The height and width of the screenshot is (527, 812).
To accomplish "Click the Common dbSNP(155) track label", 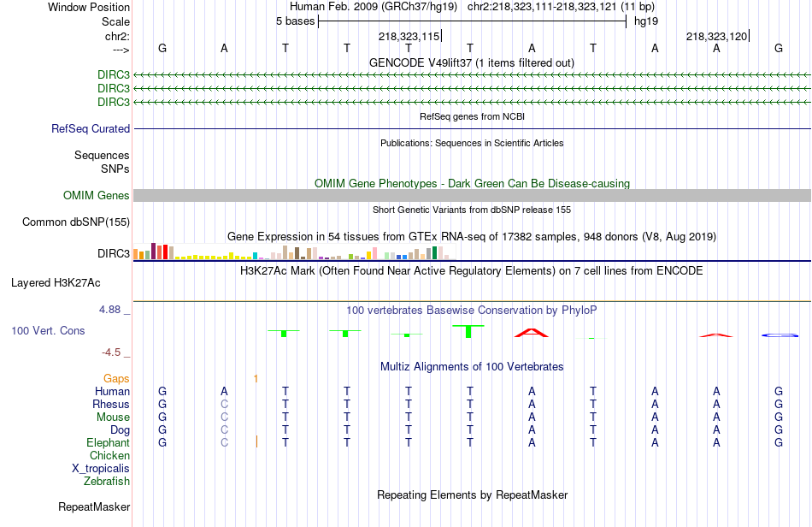I will (76, 222).
